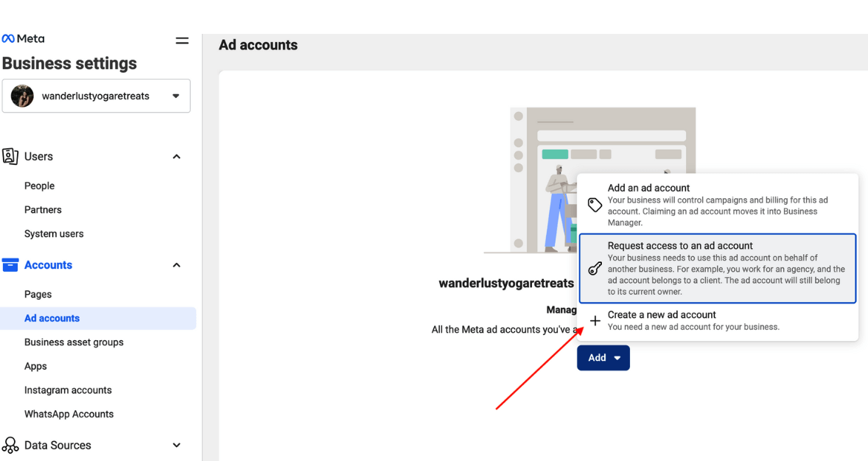Click the Add dropdown button
Viewport: 868px width, 461px height.
(603, 358)
